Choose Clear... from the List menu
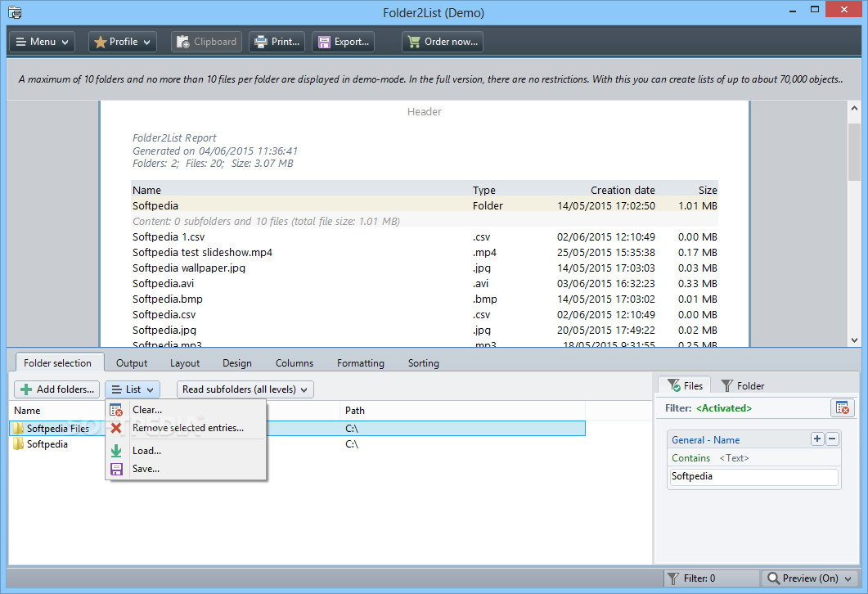 coord(186,410)
